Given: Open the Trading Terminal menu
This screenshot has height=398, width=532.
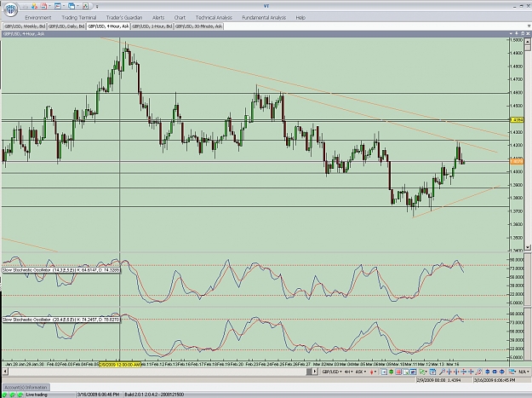Looking at the screenshot, I should [x=78, y=17].
